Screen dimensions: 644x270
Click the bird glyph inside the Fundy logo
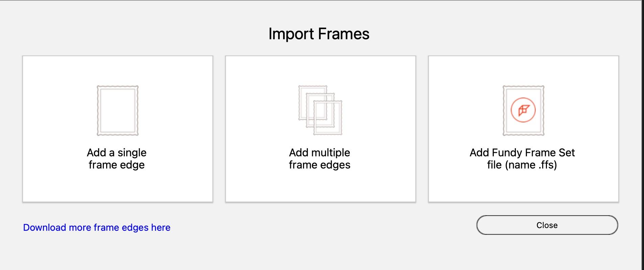(524, 110)
